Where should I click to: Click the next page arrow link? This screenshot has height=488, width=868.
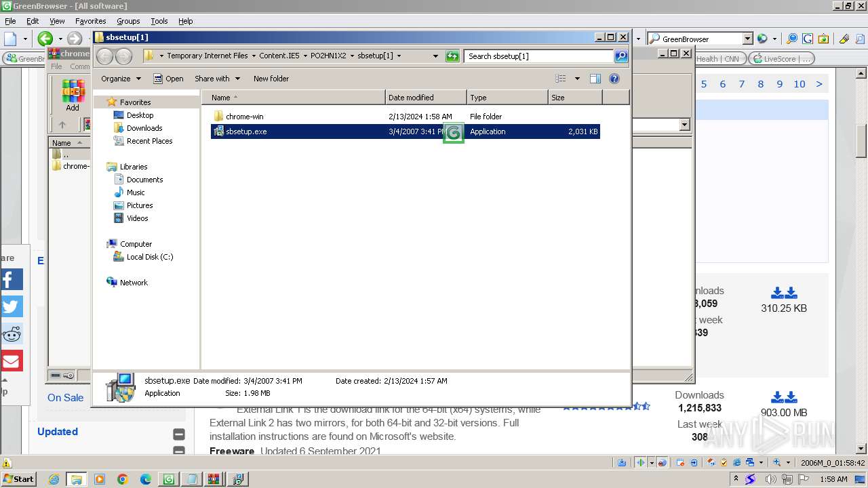819,84
